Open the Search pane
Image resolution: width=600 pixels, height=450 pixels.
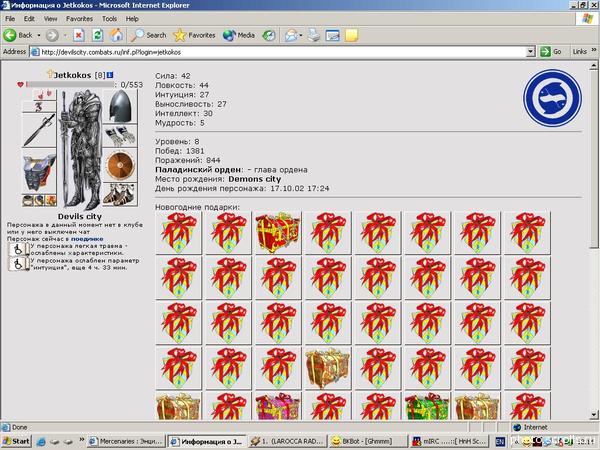148,36
